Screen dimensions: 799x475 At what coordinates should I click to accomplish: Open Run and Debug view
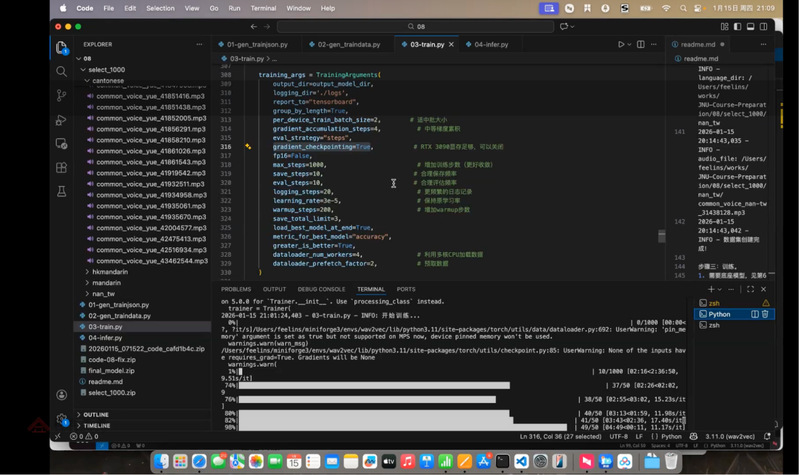click(62, 119)
